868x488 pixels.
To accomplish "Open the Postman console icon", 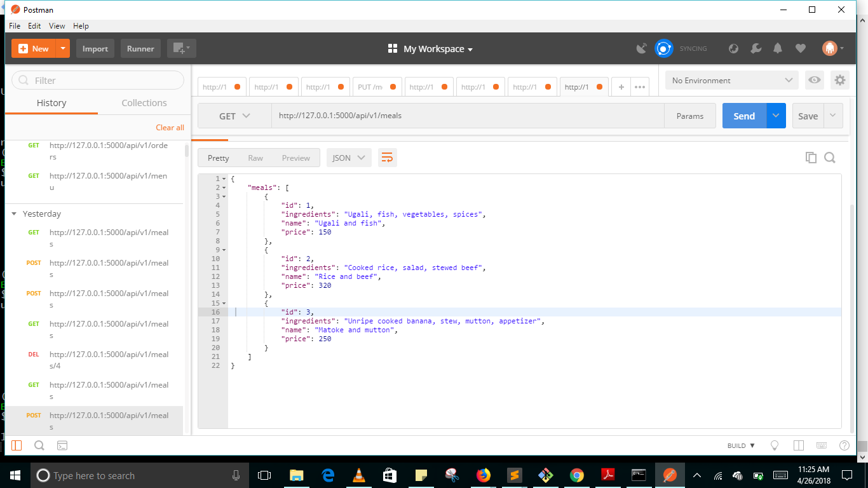I will pos(62,445).
